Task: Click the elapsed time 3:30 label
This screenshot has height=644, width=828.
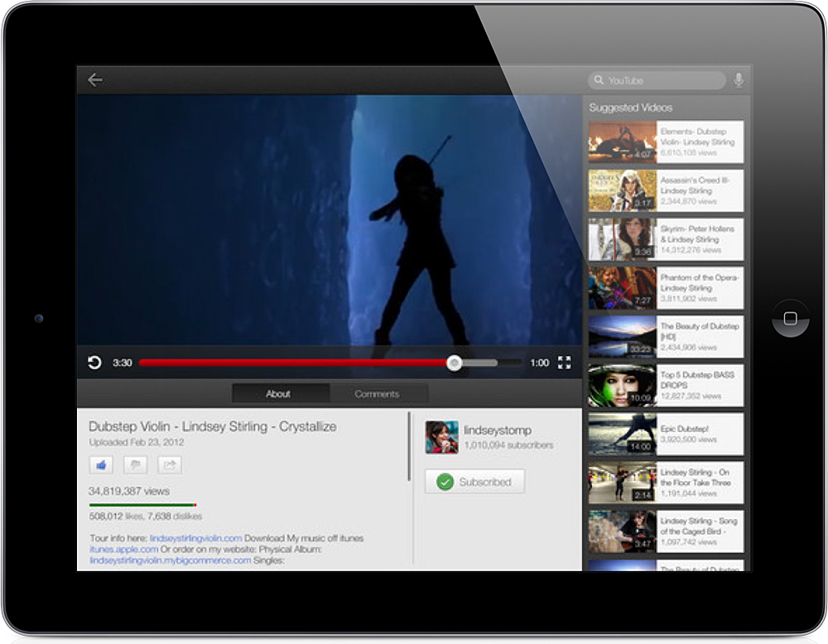Action: pos(122,363)
